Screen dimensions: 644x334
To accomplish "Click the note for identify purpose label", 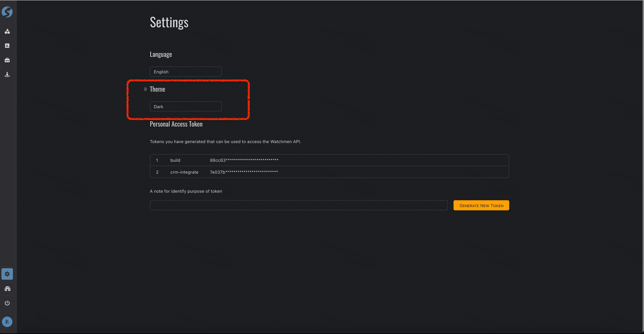I will (x=186, y=191).
